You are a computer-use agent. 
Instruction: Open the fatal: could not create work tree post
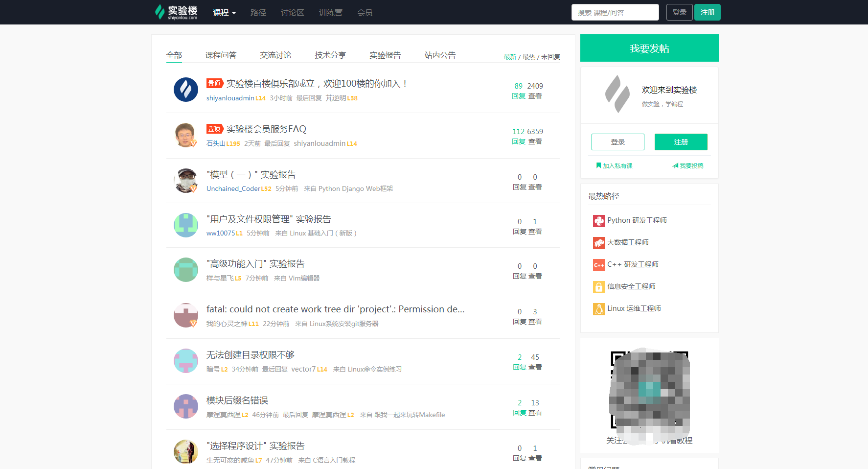tap(336, 309)
